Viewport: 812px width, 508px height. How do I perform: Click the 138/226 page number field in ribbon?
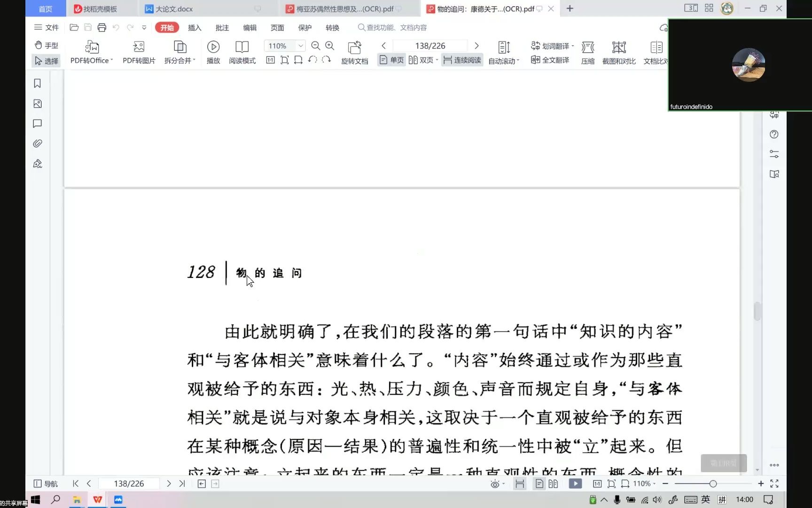(430, 46)
